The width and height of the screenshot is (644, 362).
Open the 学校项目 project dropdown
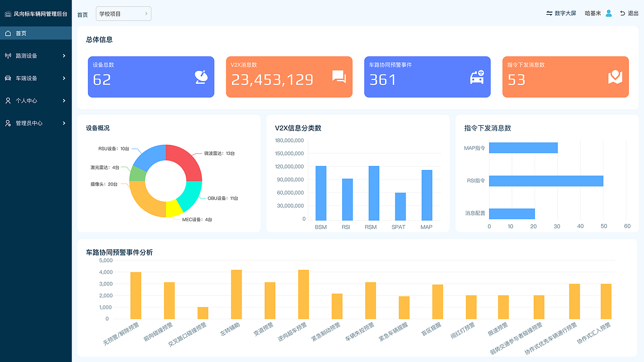(124, 14)
